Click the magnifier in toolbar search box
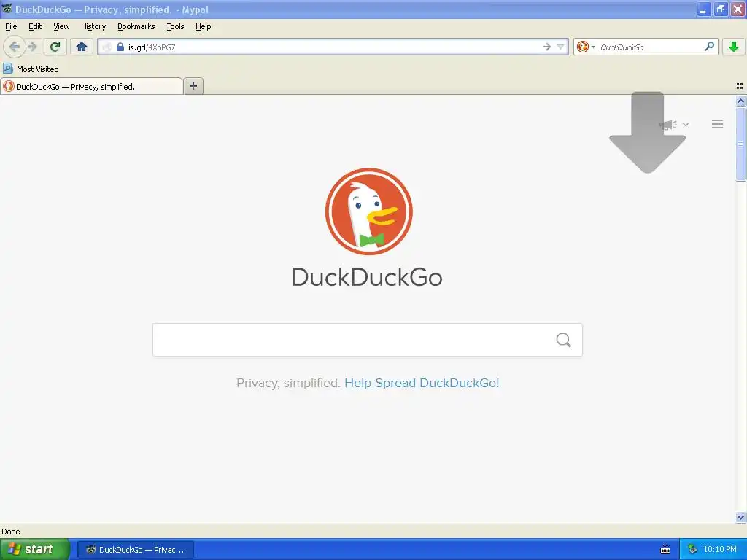The height and width of the screenshot is (560, 747). (709, 47)
